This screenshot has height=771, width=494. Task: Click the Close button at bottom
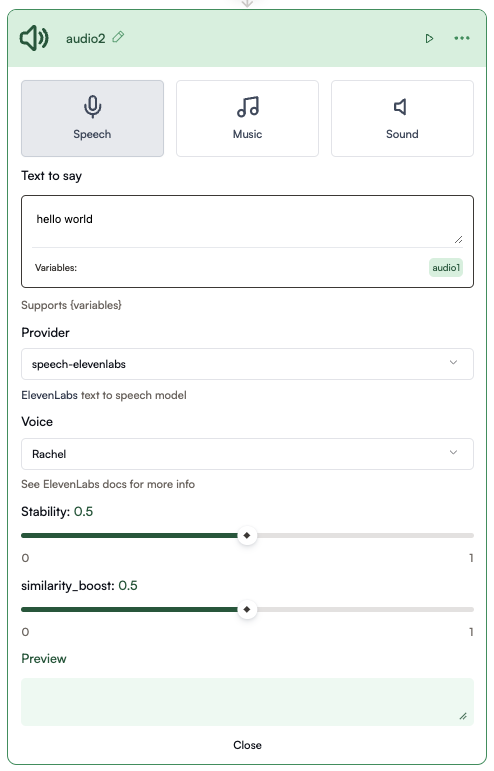point(247,745)
